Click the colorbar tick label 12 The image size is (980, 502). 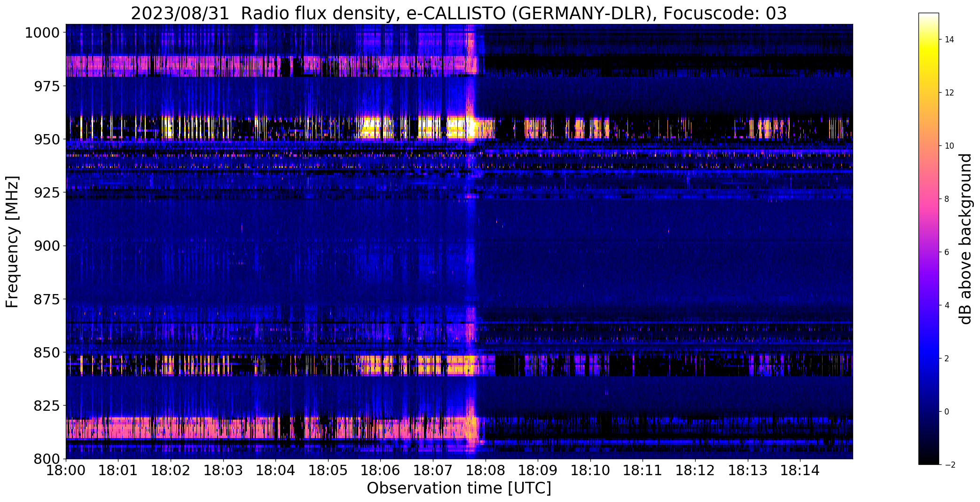[949, 93]
